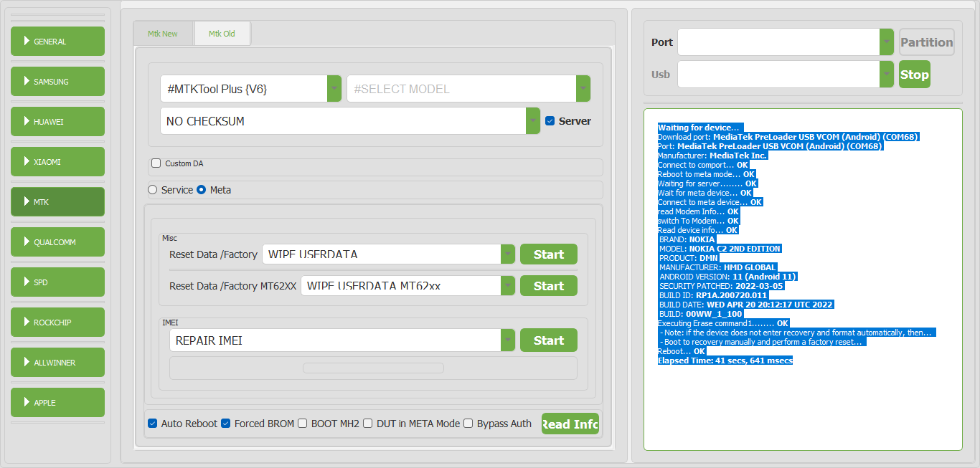This screenshot has width=980, height=468.
Task: Expand the #MTKTool Plus {V6} dropdown arrow
Action: point(334,89)
